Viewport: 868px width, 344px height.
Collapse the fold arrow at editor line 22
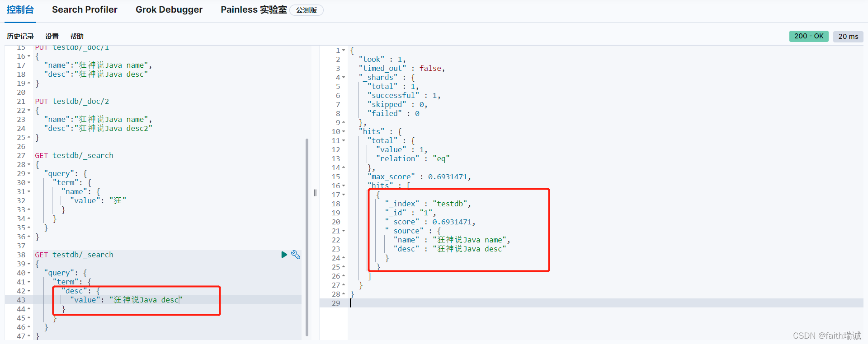(x=29, y=111)
